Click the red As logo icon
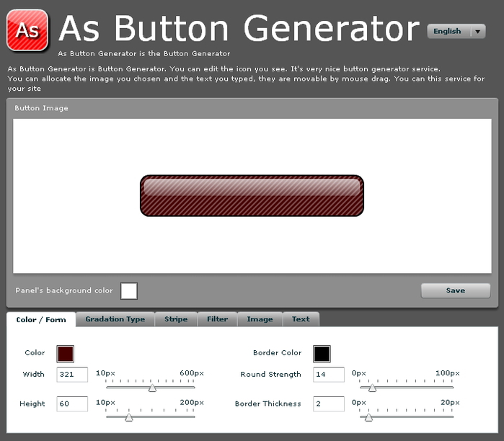 tap(27, 29)
